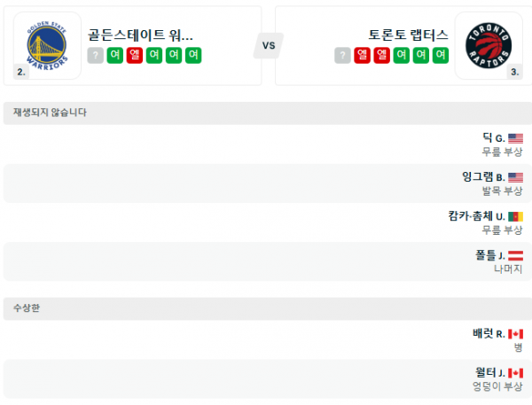Select the Raptors' gray question mark badge

(343, 56)
